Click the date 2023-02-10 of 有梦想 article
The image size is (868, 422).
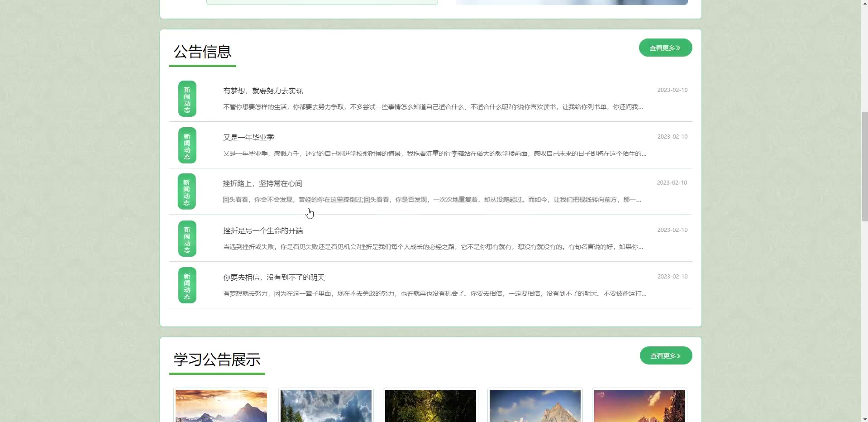[672, 90]
